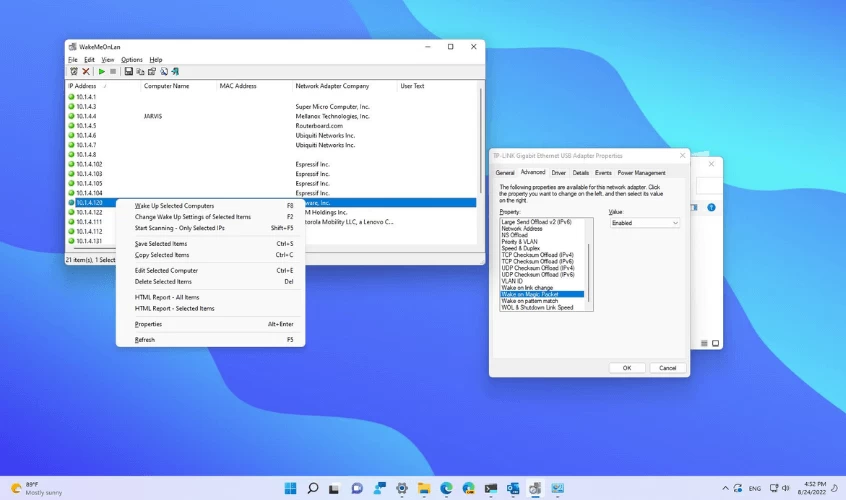The height and width of the screenshot is (500, 846).
Task: Select the 10.1.4.5 Routerboard.com row
Action: coord(272,126)
